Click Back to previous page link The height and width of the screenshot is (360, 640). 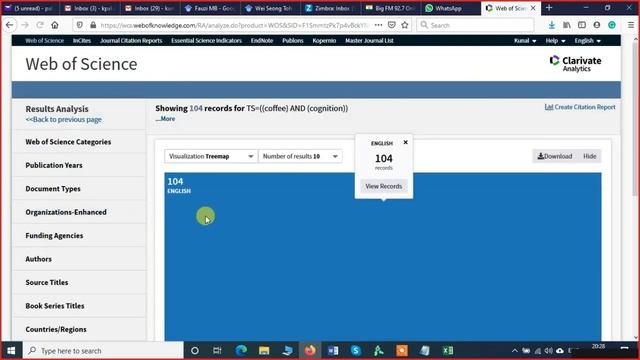tap(64, 119)
